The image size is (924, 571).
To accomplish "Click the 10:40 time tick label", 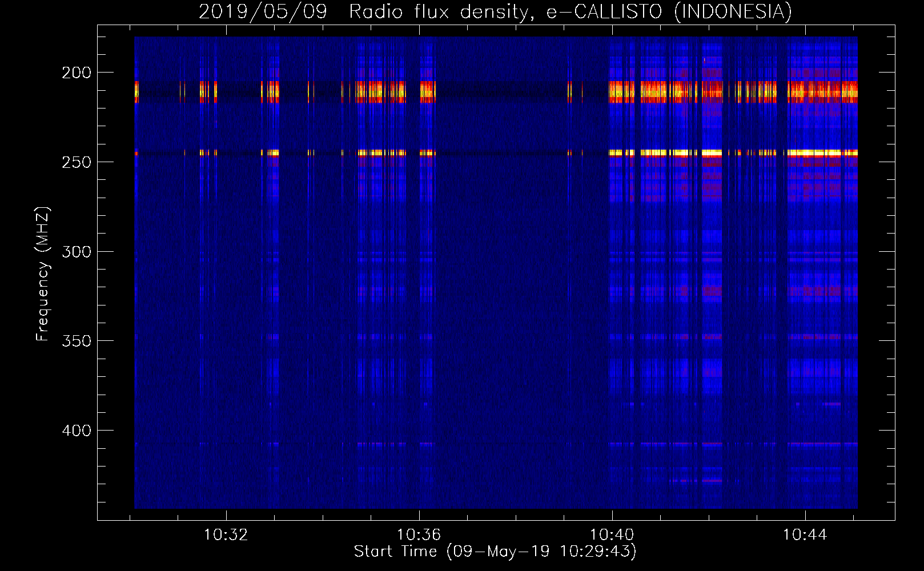I will pos(612,535).
